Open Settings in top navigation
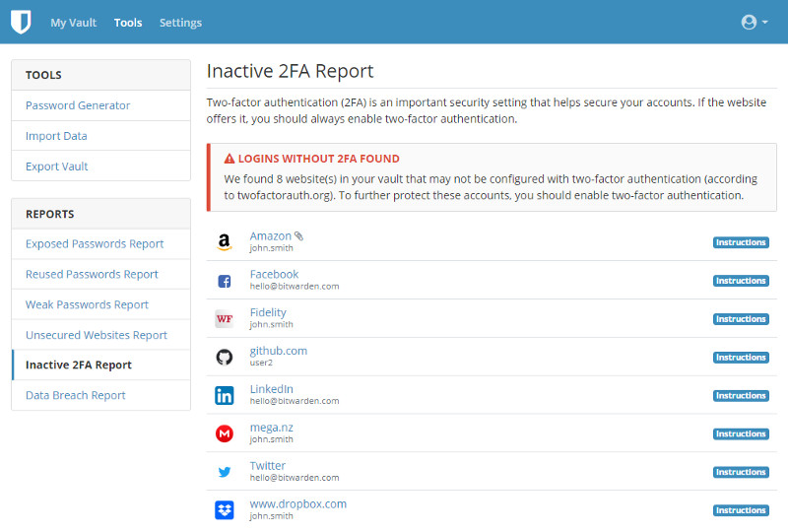This screenshot has height=532, width=788. [180, 23]
